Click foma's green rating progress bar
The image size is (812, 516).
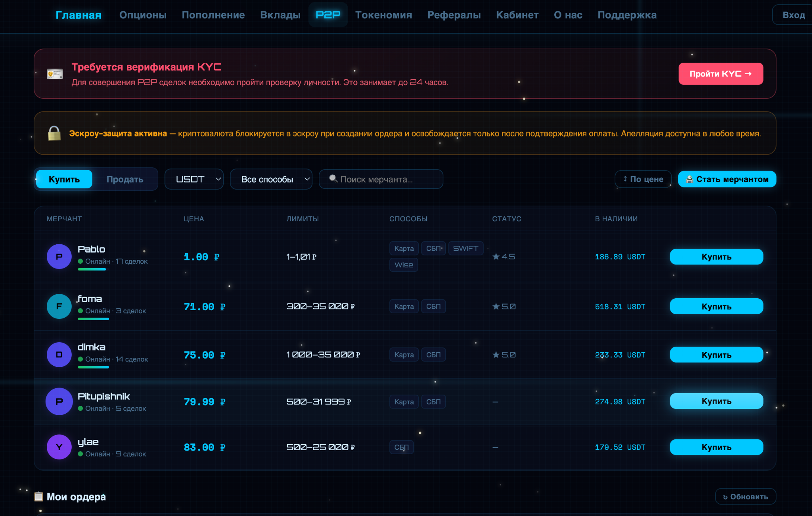point(93,319)
